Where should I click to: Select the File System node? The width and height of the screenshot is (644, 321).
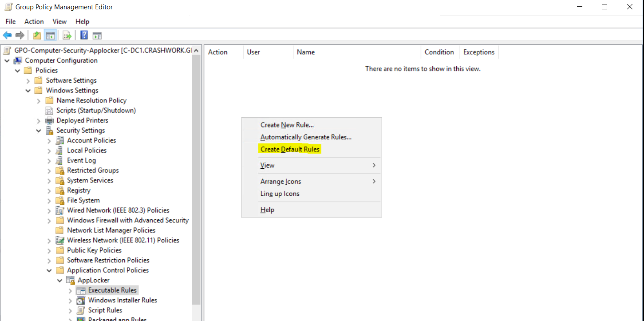(x=83, y=200)
